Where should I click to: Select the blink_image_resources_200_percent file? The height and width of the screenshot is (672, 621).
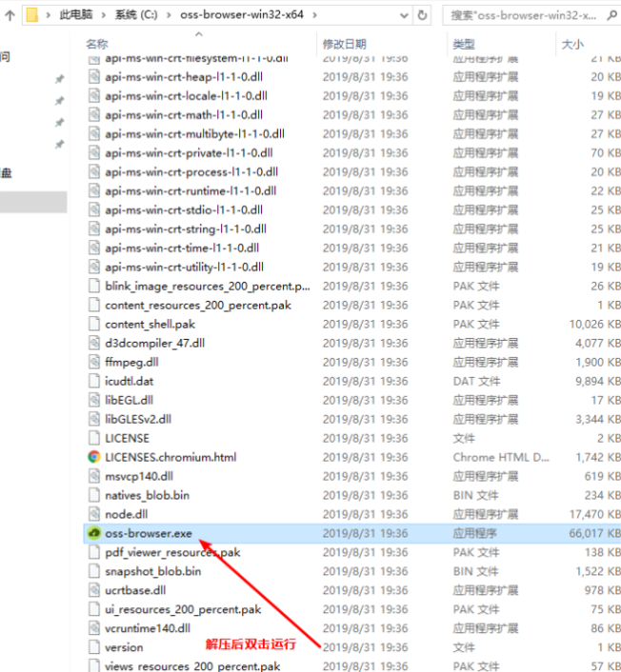click(x=207, y=287)
